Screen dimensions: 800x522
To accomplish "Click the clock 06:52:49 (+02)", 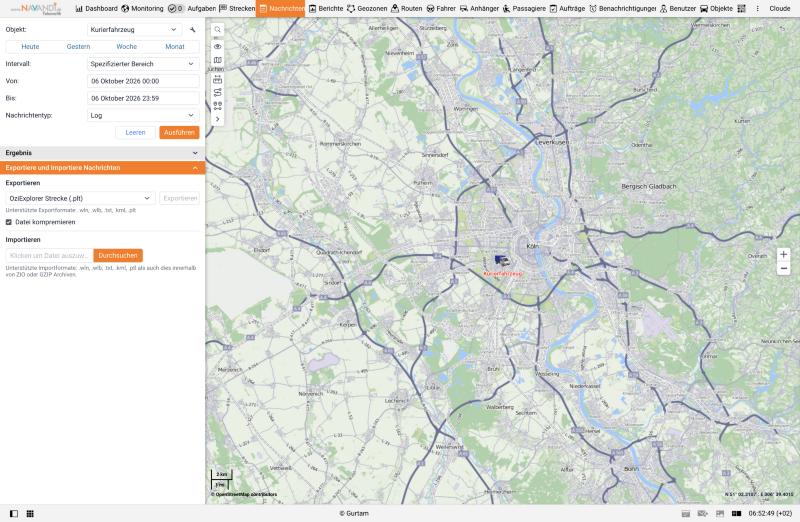I will (x=770, y=513).
